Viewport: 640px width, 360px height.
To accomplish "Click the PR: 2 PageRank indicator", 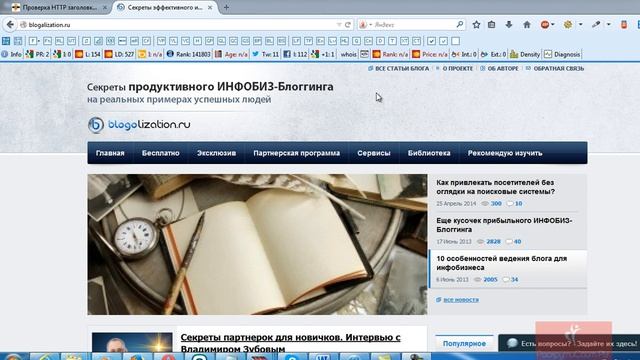I will pos(38,54).
